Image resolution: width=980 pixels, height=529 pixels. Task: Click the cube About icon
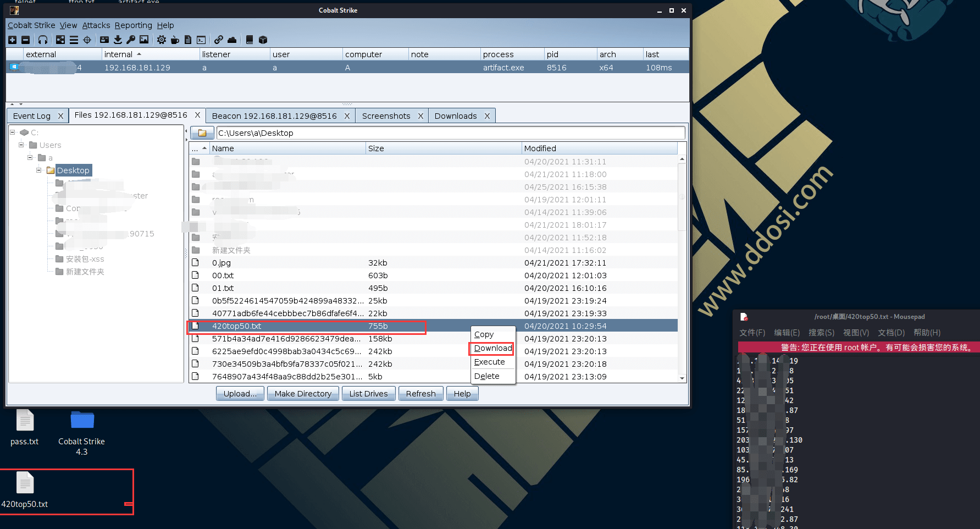point(263,40)
